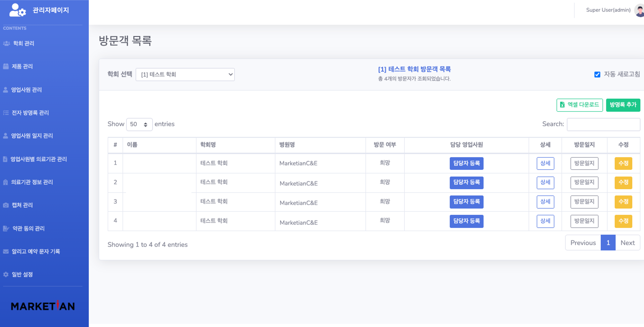Click the 일반 설정 gear icon
The height and width of the screenshot is (327, 644).
(x=6, y=274)
